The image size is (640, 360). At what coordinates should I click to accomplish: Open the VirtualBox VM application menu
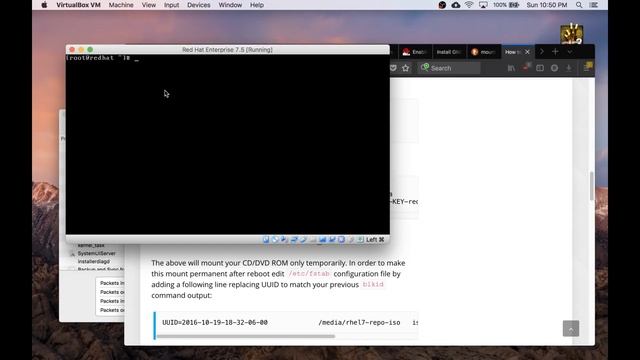click(78, 5)
